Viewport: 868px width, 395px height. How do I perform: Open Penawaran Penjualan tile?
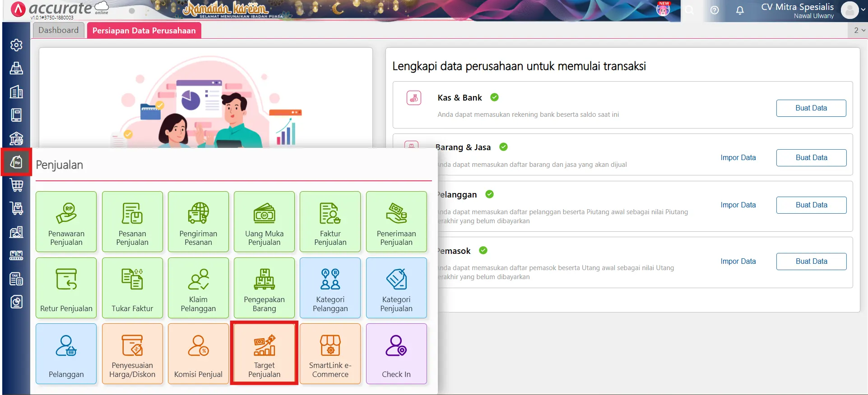[66, 221]
